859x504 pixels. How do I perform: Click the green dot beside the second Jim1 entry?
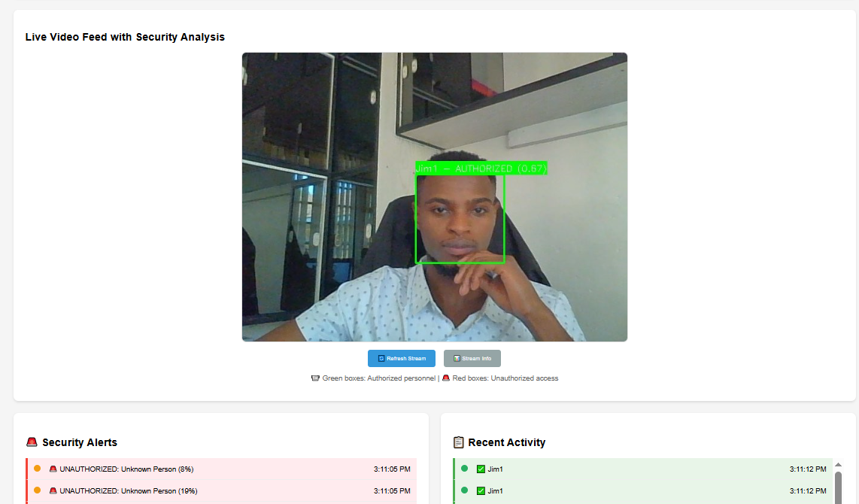coord(465,490)
